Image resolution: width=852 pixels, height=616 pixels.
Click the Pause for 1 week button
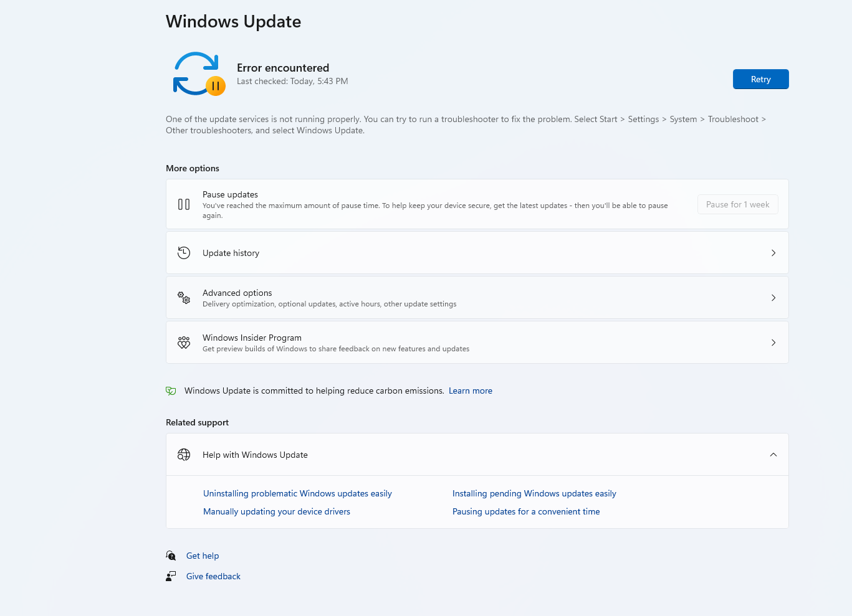coord(737,204)
